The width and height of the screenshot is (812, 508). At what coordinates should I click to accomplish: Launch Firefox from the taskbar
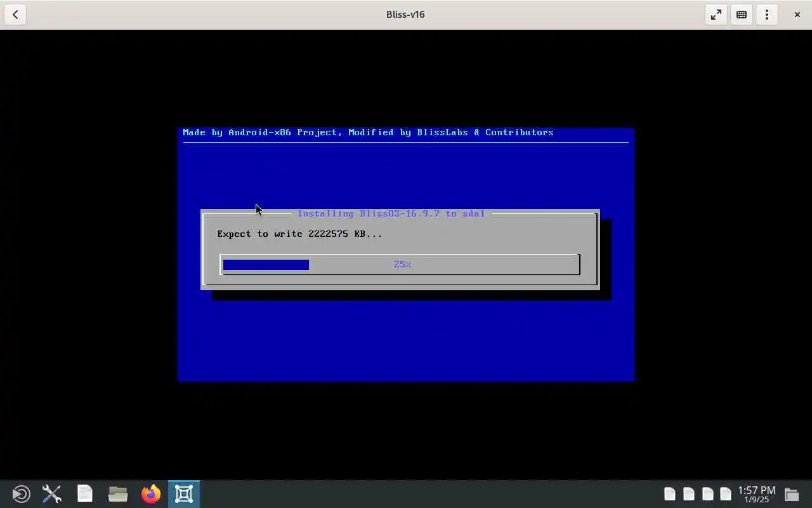point(151,494)
